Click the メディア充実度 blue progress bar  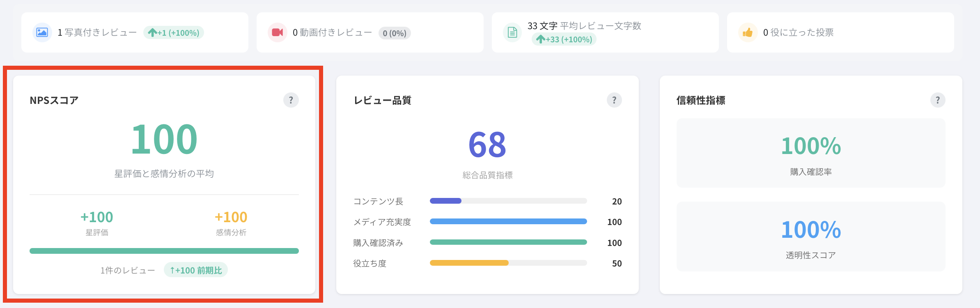coord(508,221)
